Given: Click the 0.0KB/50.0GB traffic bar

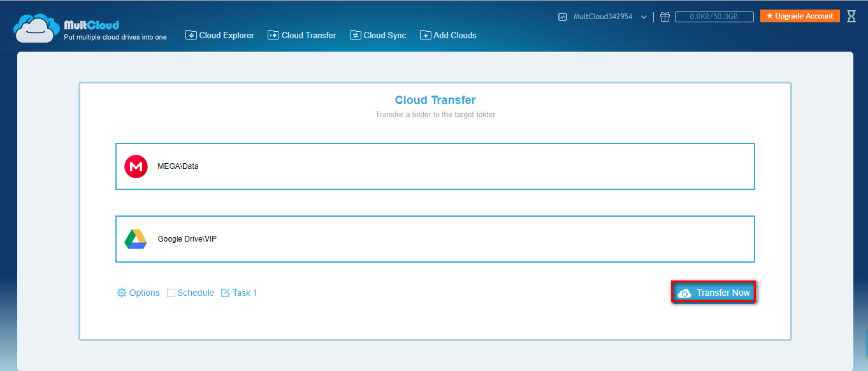Looking at the screenshot, I should (714, 17).
